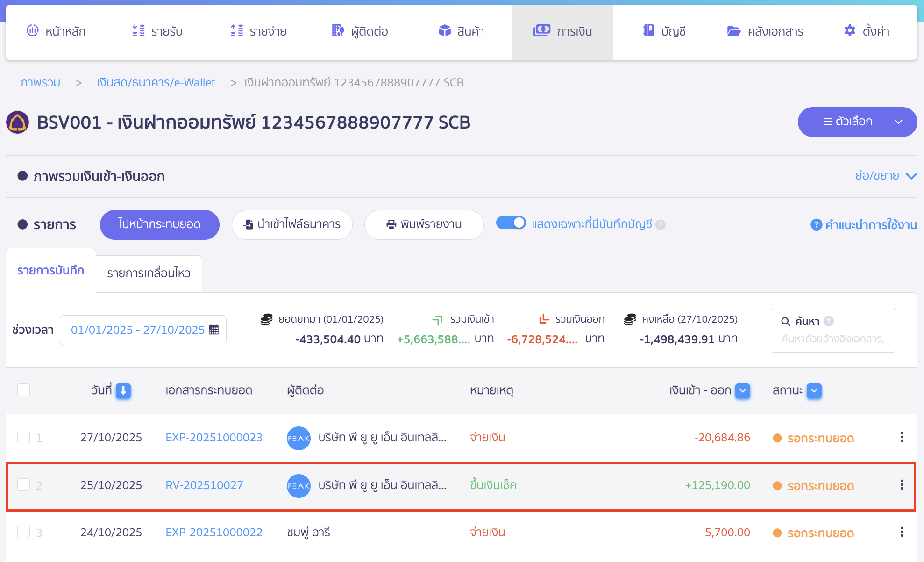Open document link EXP-20251000022
Screen dimensions: 924x562
(x=214, y=532)
